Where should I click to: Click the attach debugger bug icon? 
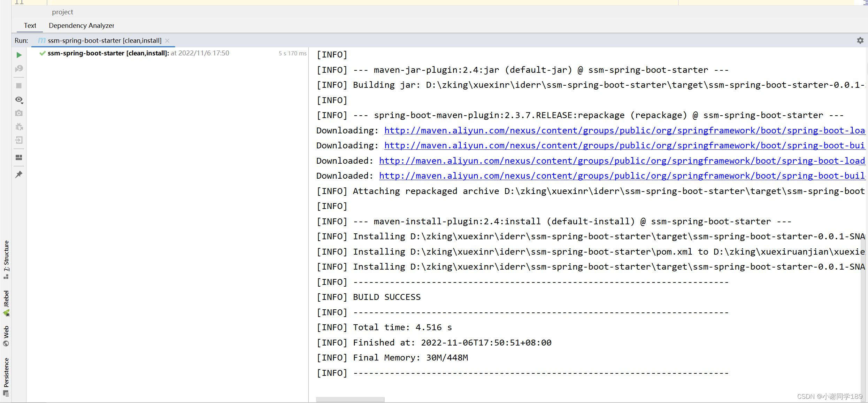coord(19,127)
